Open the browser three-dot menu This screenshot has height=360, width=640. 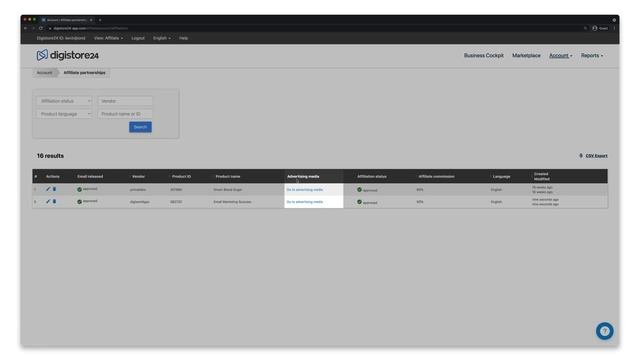click(x=614, y=28)
